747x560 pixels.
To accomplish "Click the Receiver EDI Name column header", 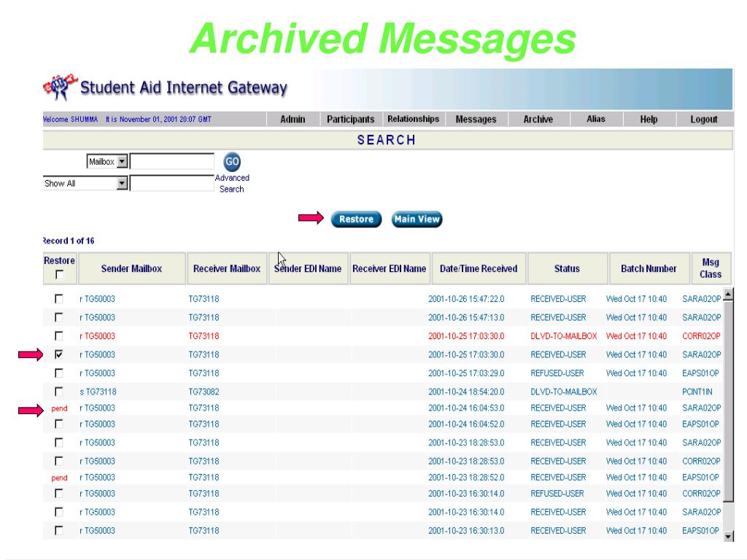I will click(390, 268).
